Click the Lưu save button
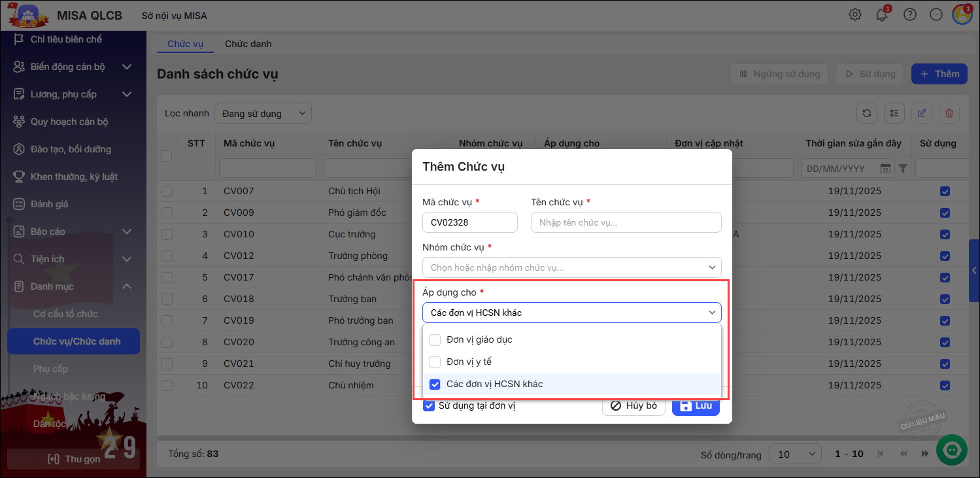This screenshot has height=478, width=980. pos(696,406)
